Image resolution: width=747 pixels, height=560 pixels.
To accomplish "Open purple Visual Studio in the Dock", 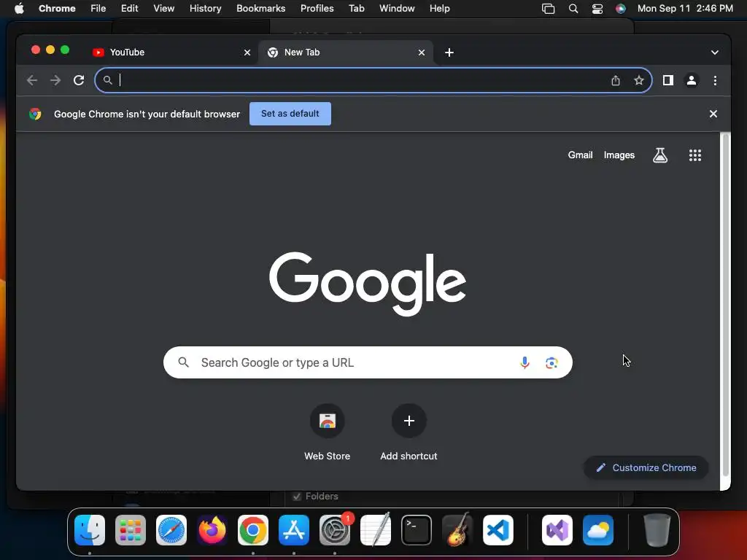I will 557,530.
